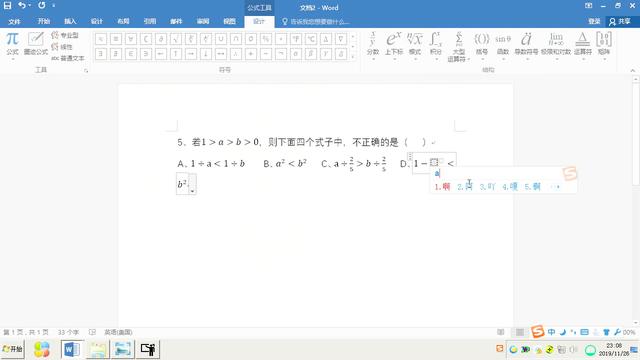
Task: Open the 极限和对数 (Limit and Log) menu
Action: coord(556,46)
